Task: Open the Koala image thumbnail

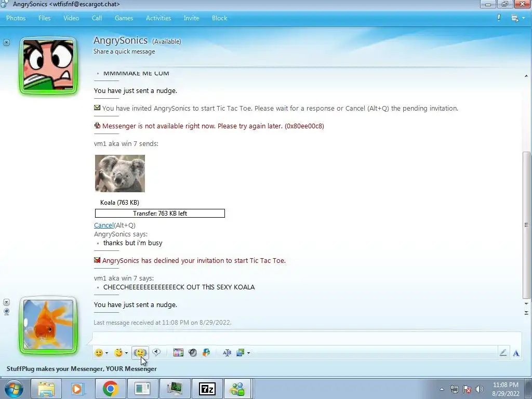Action: pyautogui.click(x=120, y=174)
